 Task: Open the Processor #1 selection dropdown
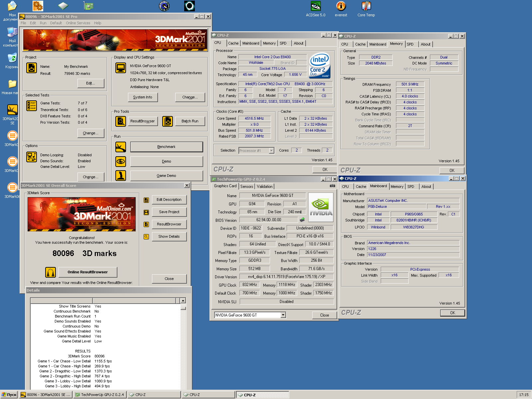click(x=271, y=151)
